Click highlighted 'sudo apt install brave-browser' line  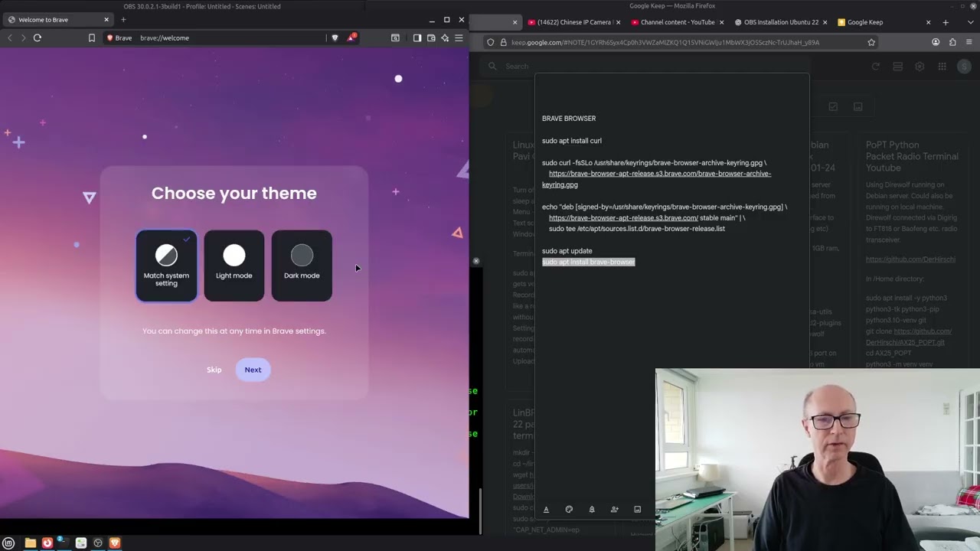coord(589,262)
